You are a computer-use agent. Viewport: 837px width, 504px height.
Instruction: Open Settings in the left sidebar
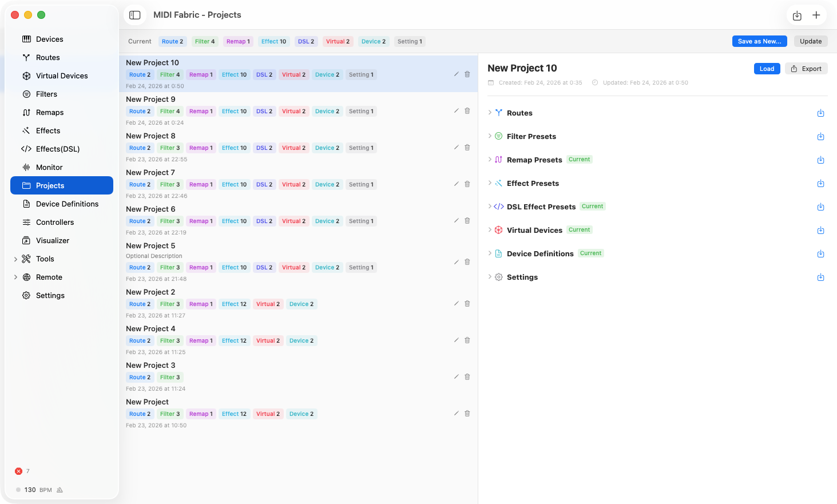coord(62,295)
